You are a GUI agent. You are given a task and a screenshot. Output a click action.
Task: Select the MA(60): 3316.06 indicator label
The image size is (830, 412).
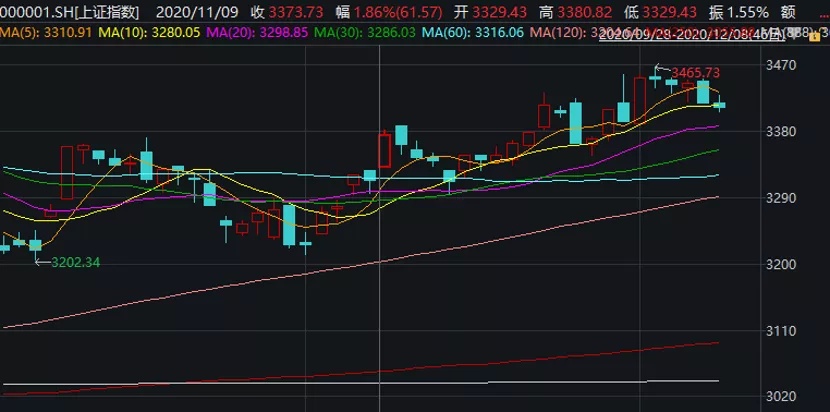[x=473, y=33]
